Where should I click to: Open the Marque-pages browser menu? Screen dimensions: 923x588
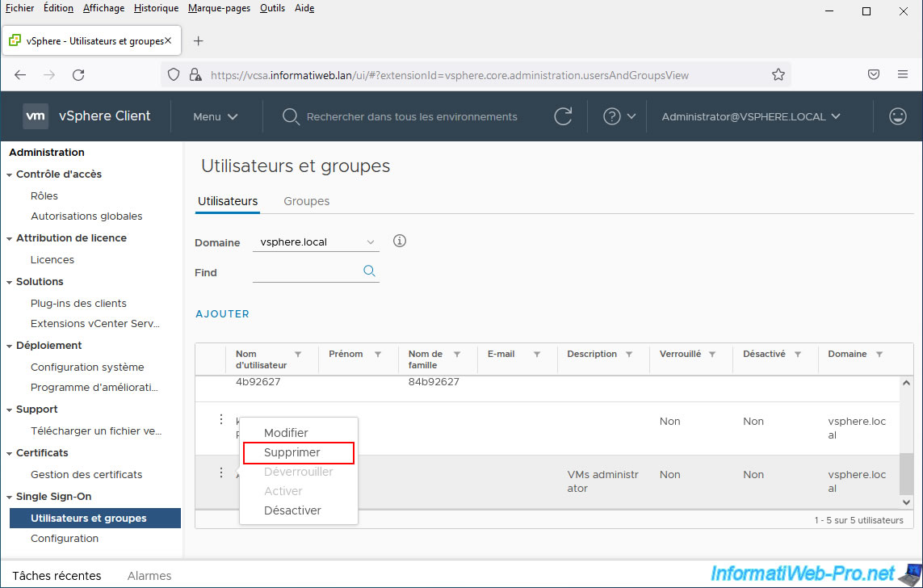tap(219, 8)
